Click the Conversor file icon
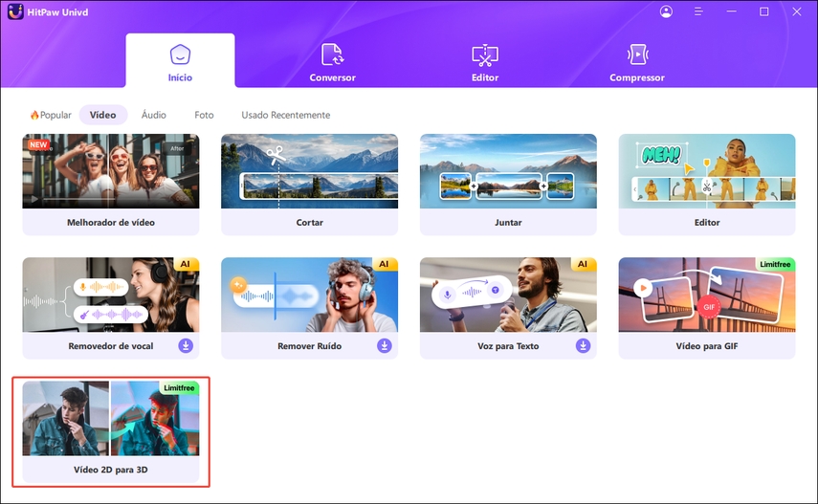This screenshot has height=504, width=818. (x=332, y=55)
